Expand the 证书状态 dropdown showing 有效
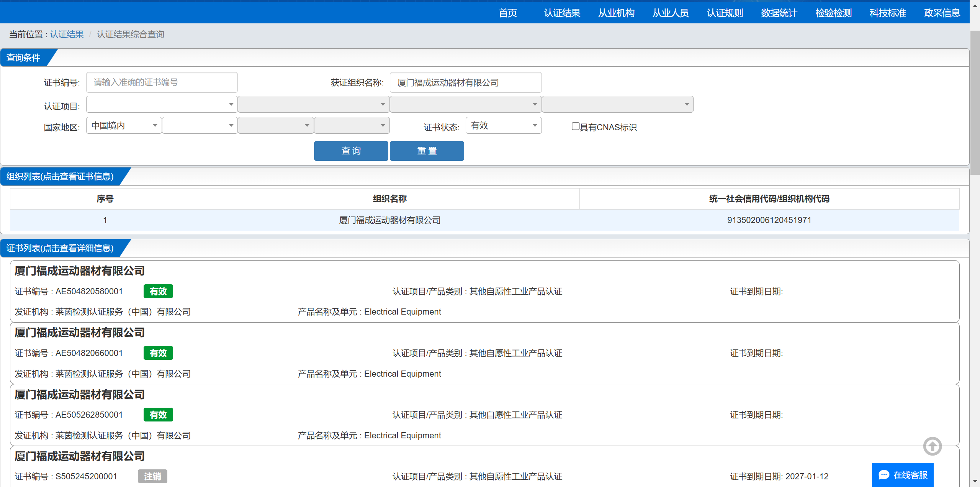980x487 pixels. [x=503, y=126]
